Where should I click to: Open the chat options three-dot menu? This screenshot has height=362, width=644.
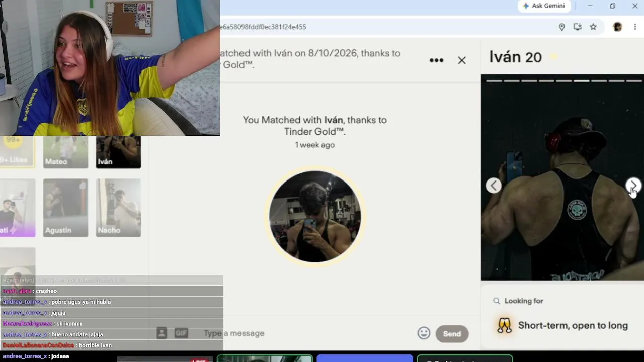tap(436, 60)
